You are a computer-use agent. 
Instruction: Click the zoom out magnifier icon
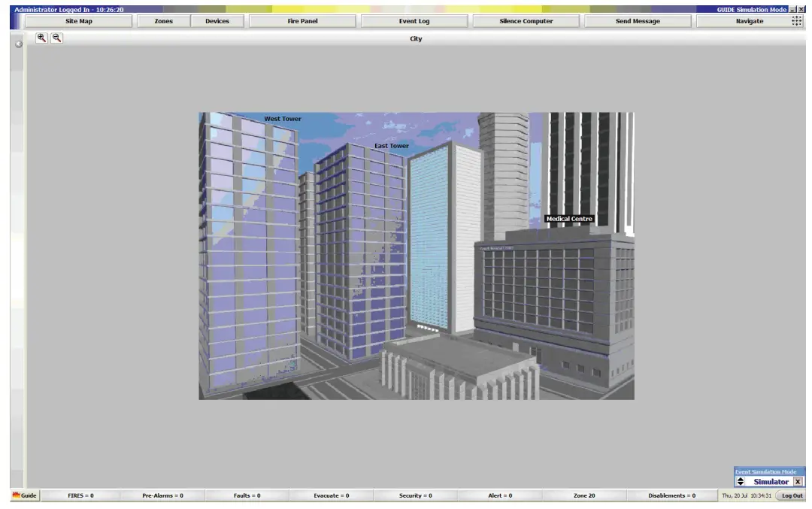[57, 36]
